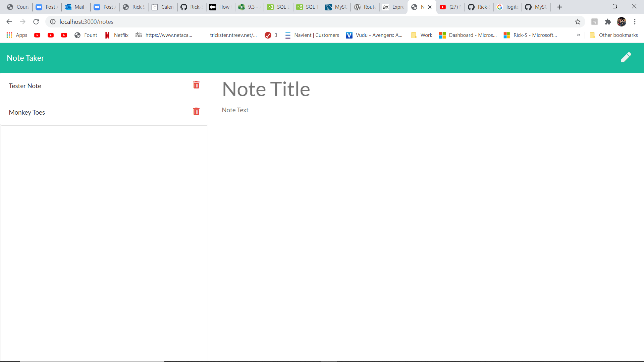Select the Tester Note entry
Viewport: 644px width, 362px height.
point(25,86)
